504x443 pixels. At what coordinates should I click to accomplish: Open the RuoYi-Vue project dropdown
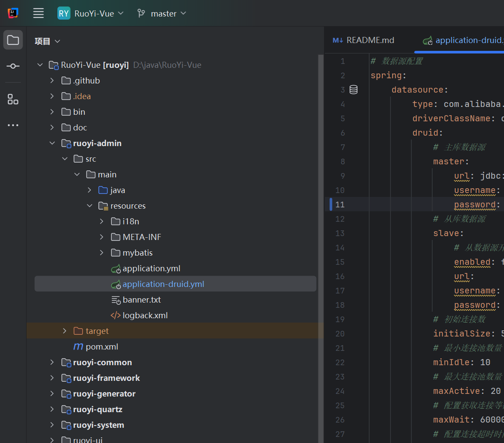coord(90,13)
